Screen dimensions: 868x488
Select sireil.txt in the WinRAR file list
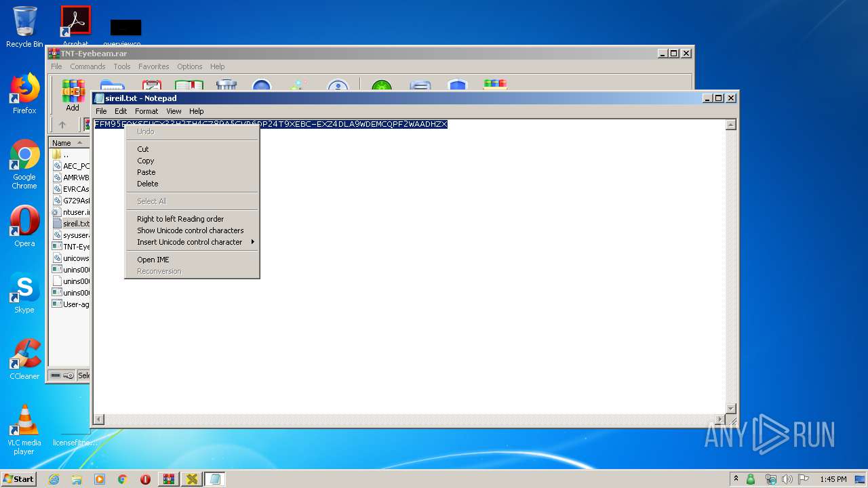[71, 224]
